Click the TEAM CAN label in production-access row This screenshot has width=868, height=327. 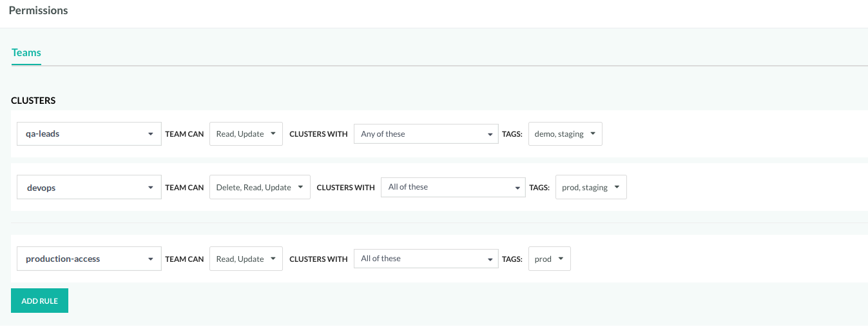[184, 259]
